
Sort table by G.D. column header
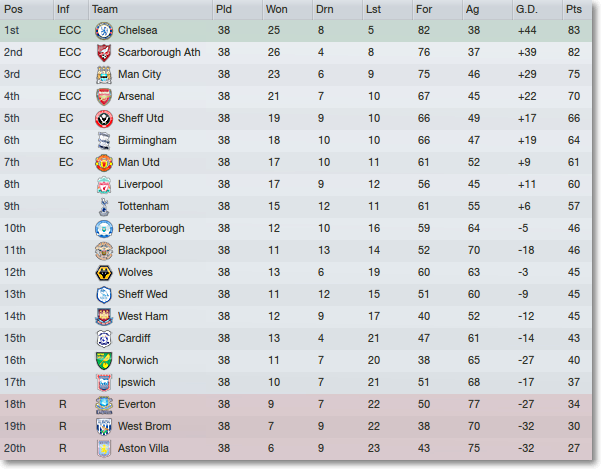(527, 9)
